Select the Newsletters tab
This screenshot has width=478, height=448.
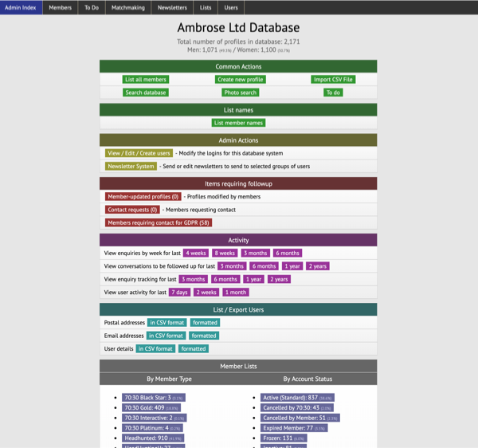[x=172, y=8]
